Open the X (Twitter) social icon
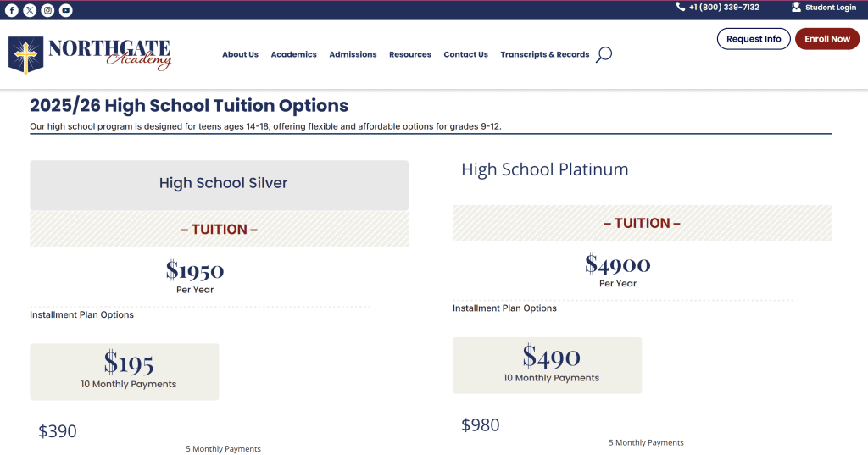868x455 pixels. tap(30, 10)
